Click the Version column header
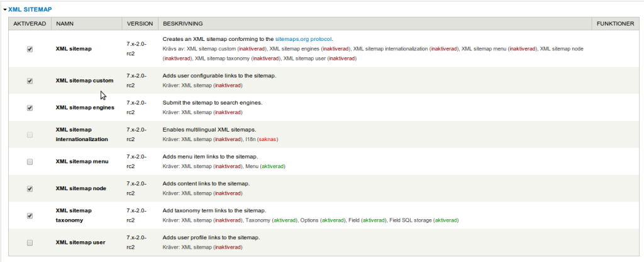This screenshot has height=262, width=644. (x=140, y=23)
